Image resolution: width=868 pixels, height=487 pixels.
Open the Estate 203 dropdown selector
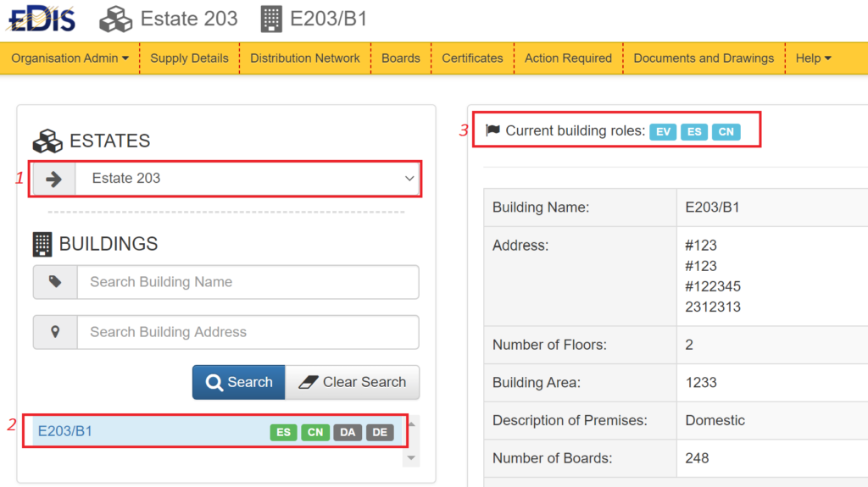(x=248, y=179)
